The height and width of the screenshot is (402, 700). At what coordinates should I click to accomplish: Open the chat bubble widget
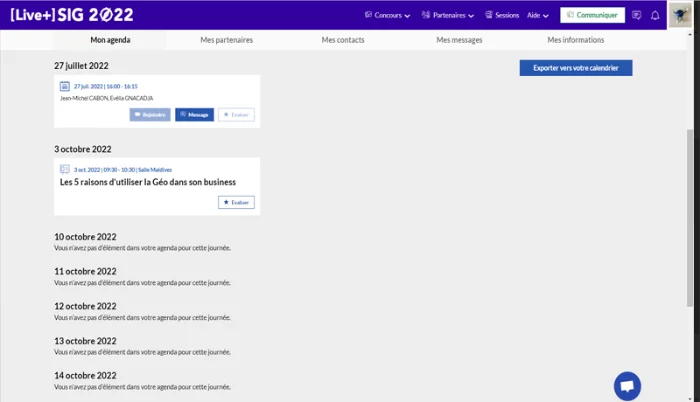(x=627, y=386)
